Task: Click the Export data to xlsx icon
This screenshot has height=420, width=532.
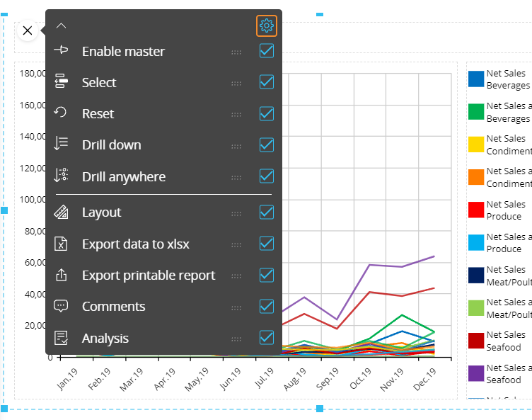Action: pos(61,244)
